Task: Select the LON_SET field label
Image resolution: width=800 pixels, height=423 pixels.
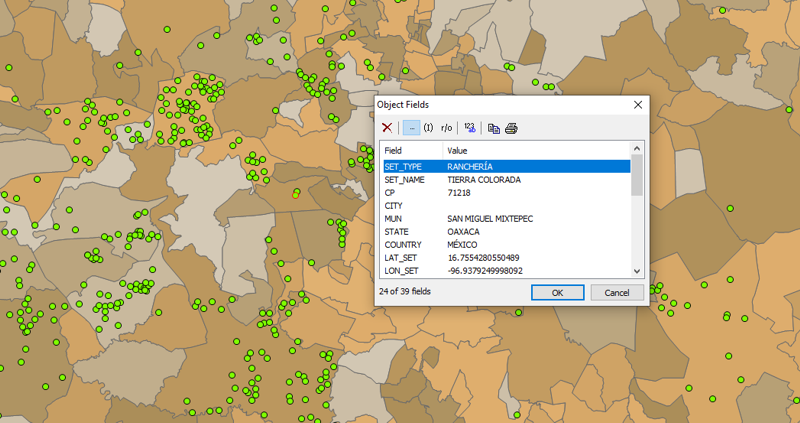Action: click(402, 271)
